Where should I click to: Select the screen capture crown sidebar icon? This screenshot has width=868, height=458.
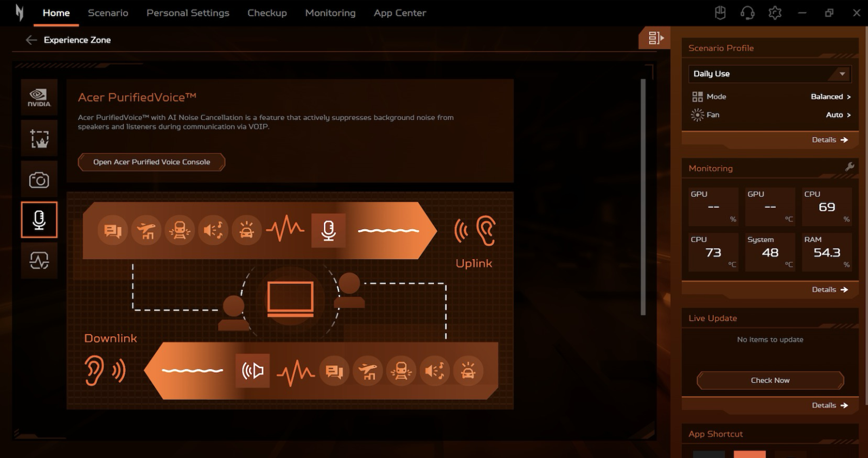[x=39, y=138]
